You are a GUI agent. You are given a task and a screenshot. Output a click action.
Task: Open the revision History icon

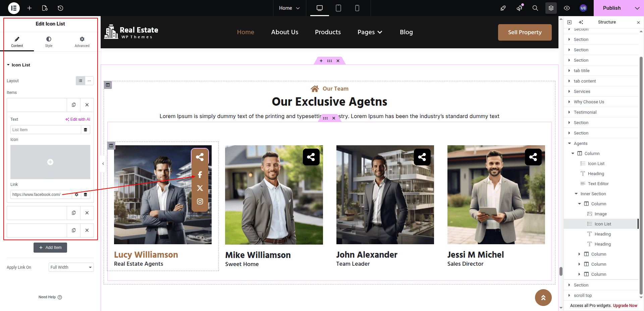click(60, 8)
